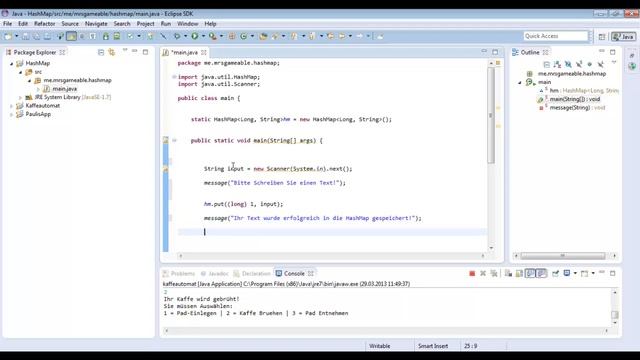
Task: Click the Open Type toolbar icon
Action: click(x=263, y=36)
